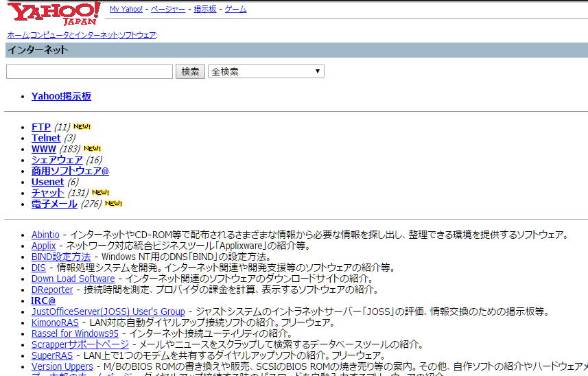Click the (6) count next to Usenet

73,182
